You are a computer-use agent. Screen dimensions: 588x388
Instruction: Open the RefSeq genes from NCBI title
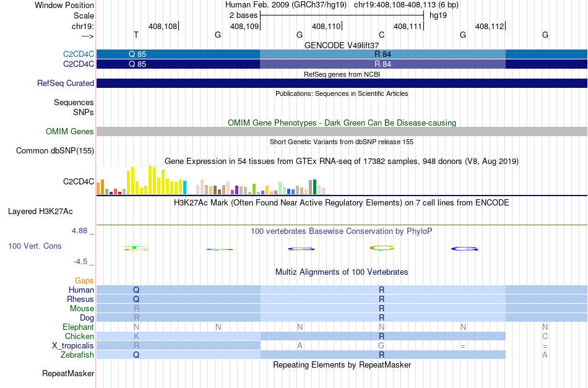[x=342, y=74]
